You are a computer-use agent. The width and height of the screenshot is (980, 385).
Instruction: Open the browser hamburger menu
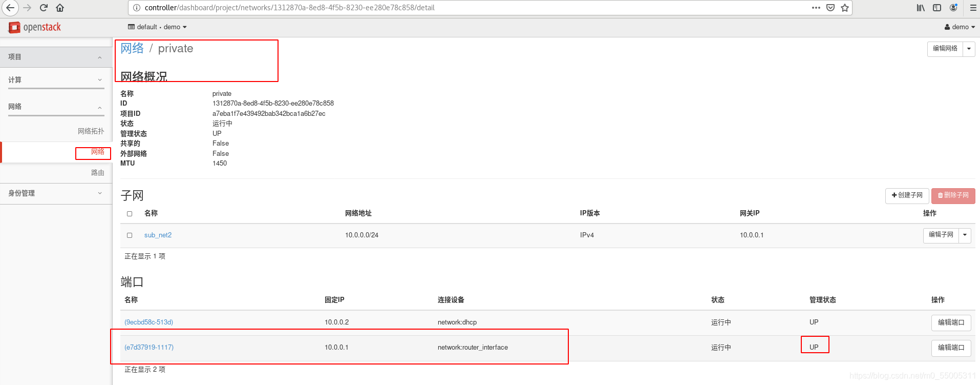973,8
